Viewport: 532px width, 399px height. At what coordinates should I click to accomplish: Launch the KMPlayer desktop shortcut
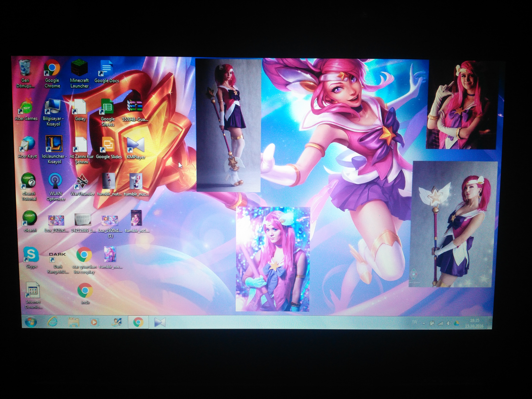point(136,148)
